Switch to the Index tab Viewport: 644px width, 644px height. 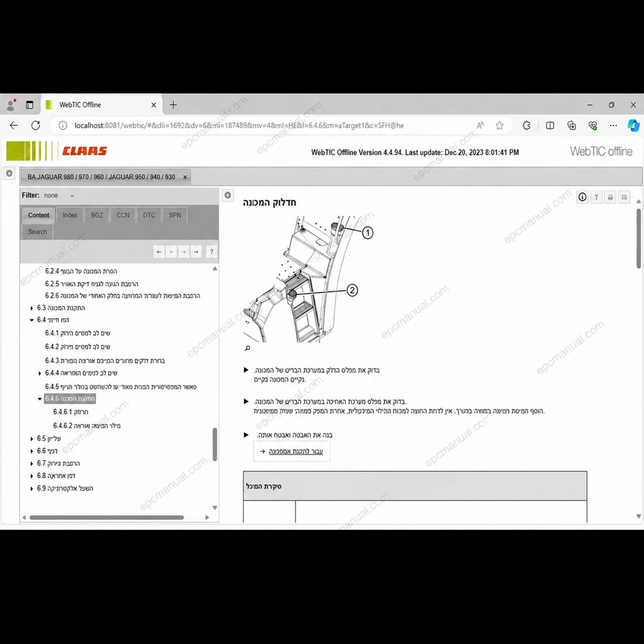70,215
